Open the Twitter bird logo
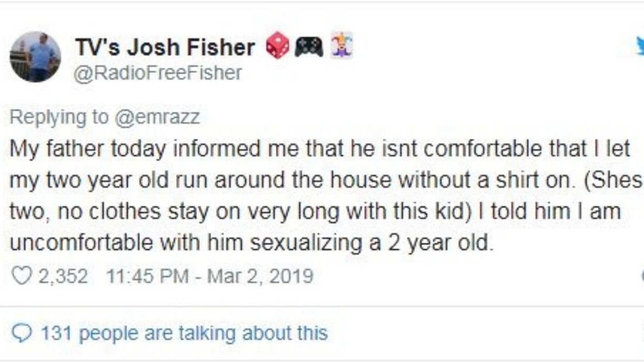The height and width of the screenshot is (362, 644). click(640, 48)
